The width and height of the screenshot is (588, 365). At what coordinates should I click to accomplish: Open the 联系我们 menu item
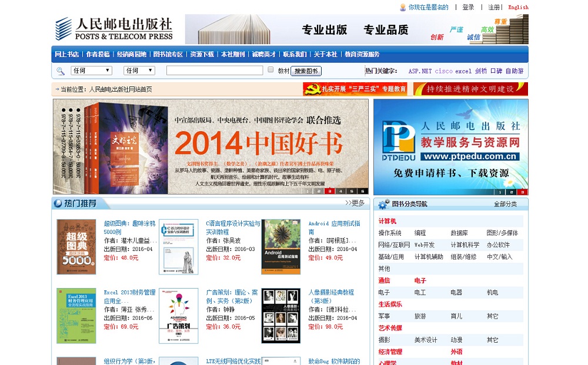click(x=295, y=54)
